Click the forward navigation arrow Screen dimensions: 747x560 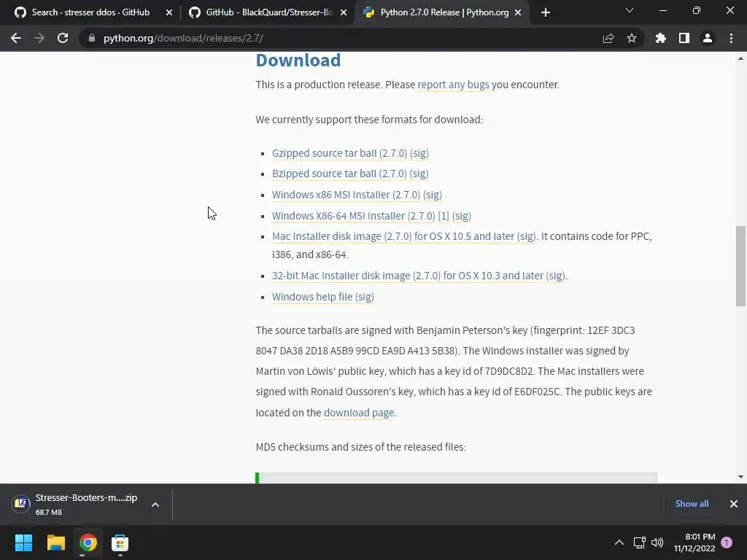coord(39,38)
